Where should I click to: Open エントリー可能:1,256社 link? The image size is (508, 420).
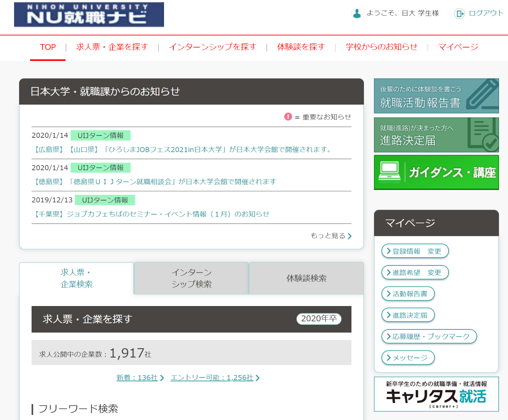click(212, 378)
